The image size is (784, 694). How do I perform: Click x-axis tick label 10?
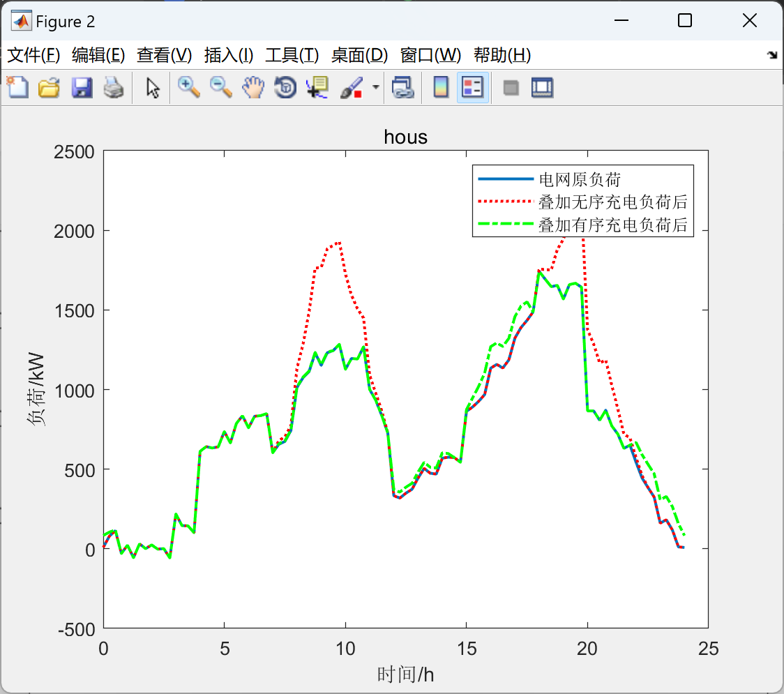345,649
